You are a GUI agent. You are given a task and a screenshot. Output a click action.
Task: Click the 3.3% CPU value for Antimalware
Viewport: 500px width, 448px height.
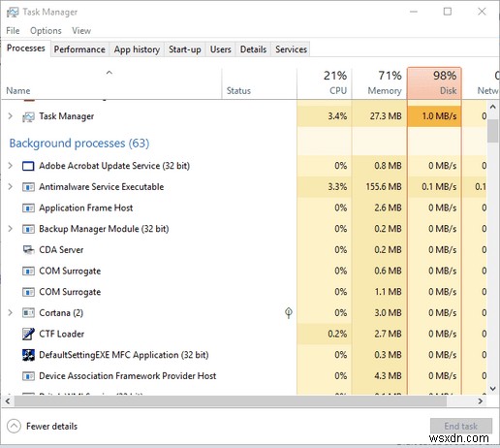tap(337, 187)
